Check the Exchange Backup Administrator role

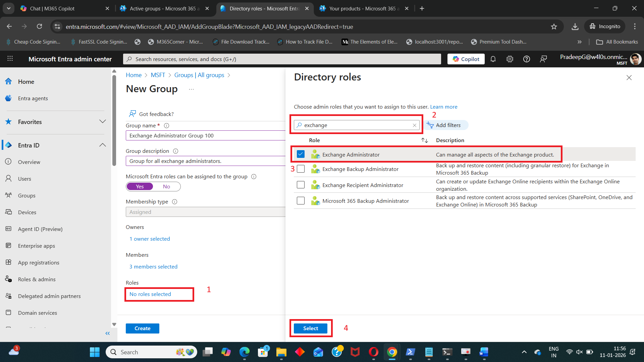pyautogui.click(x=301, y=169)
